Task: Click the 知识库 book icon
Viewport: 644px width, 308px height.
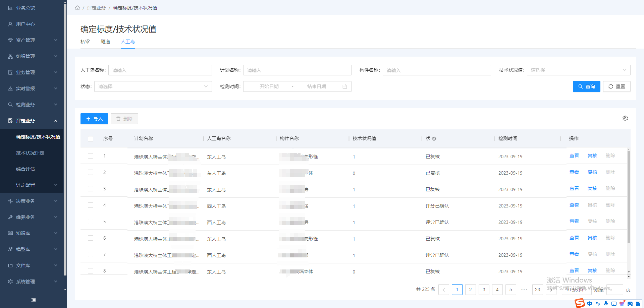Action: tap(10, 233)
